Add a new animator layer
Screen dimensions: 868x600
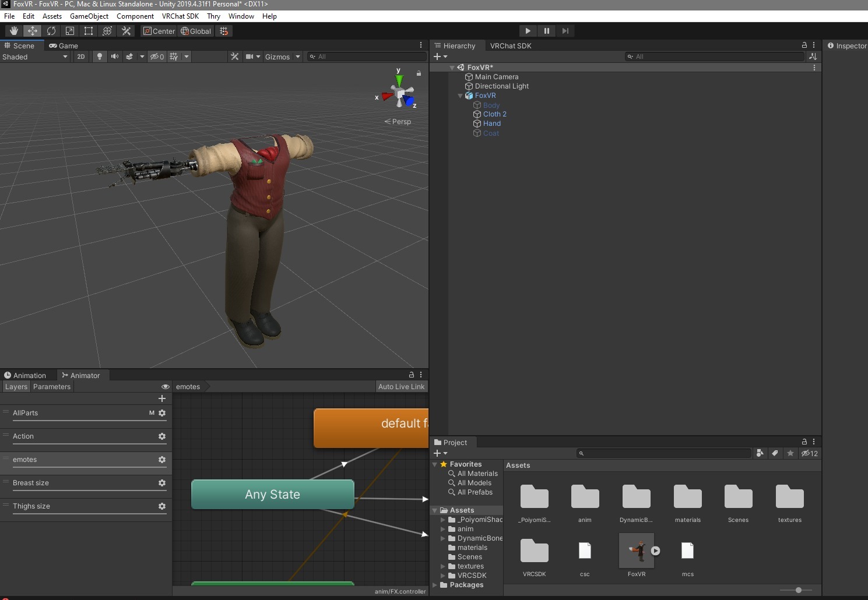pos(162,398)
